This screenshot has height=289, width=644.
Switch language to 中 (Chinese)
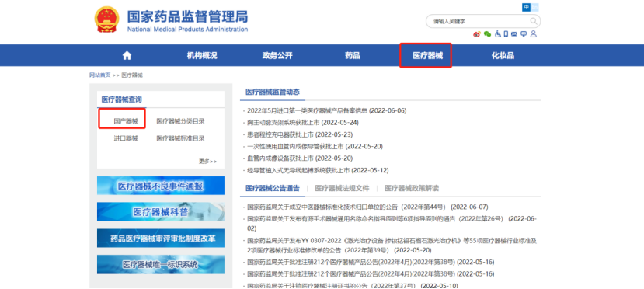click(526, 7)
